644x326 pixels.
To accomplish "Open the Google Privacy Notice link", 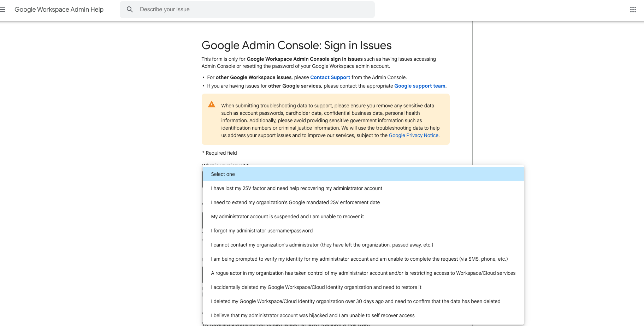I will (413, 135).
